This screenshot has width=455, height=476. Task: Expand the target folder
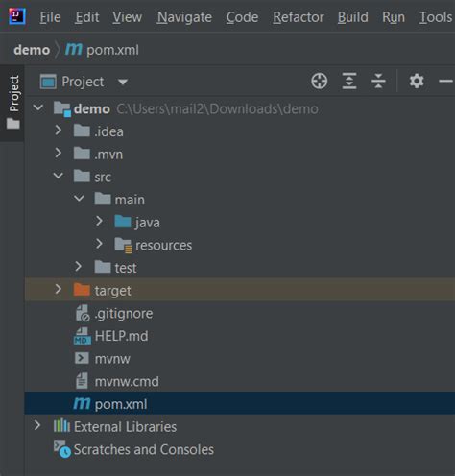tap(59, 289)
